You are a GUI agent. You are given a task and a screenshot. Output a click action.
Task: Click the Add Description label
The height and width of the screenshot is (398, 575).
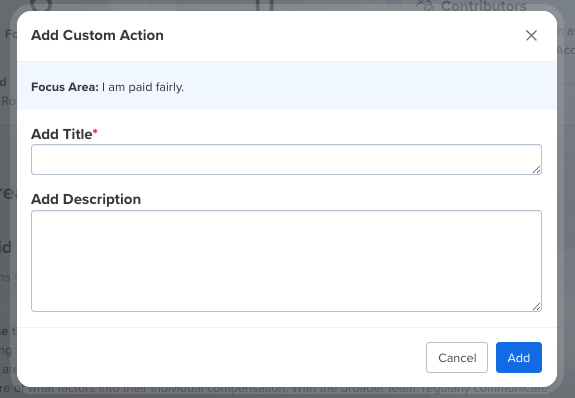pos(86,199)
